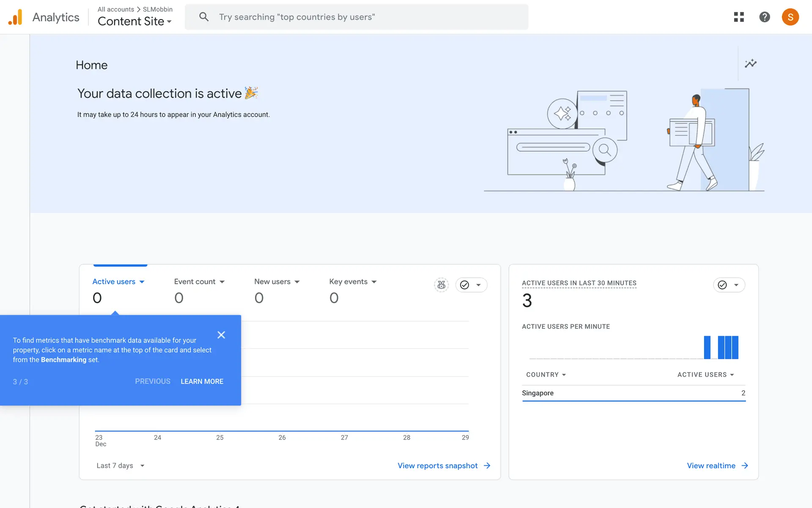Screen dimensions: 812x508
Task: Click the benchmarking badge icon on card
Action: [x=441, y=285]
